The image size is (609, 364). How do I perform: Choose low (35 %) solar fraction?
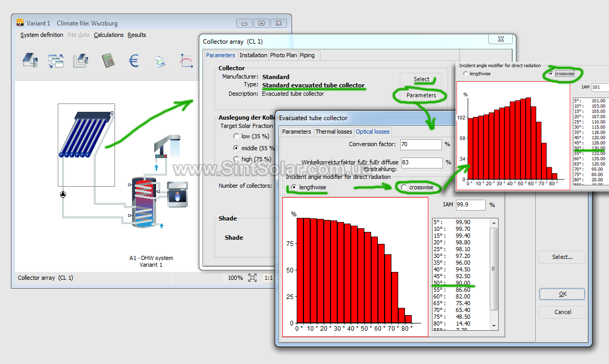pos(237,136)
